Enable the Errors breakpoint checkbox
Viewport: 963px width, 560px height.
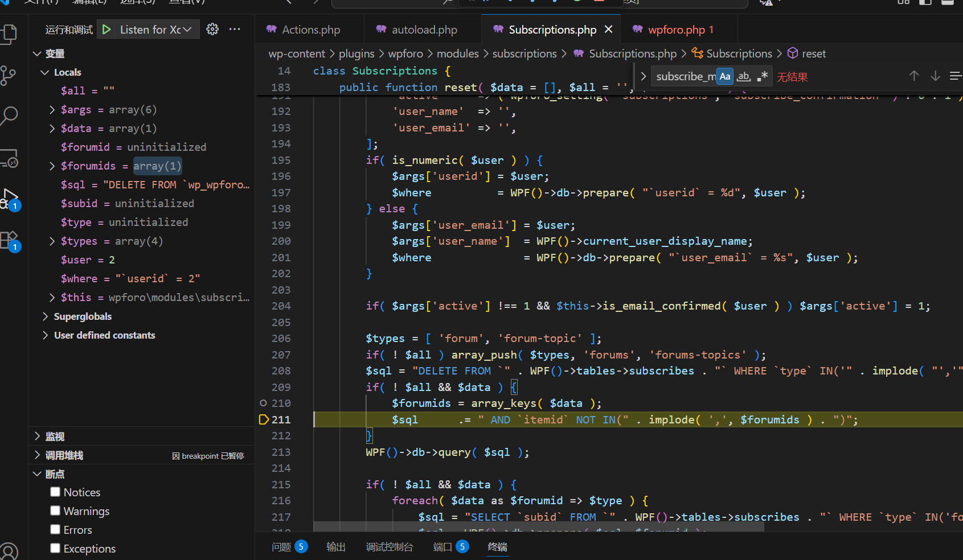point(55,529)
